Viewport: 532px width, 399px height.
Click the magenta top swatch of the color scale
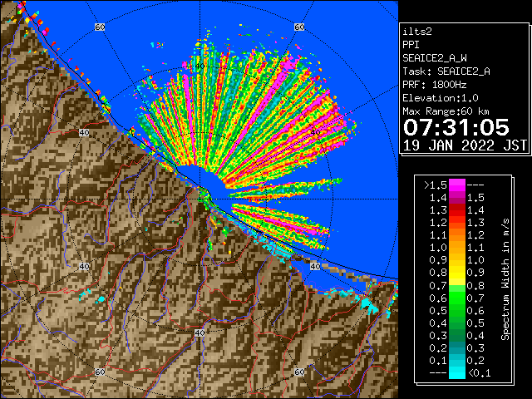point(457,185)
